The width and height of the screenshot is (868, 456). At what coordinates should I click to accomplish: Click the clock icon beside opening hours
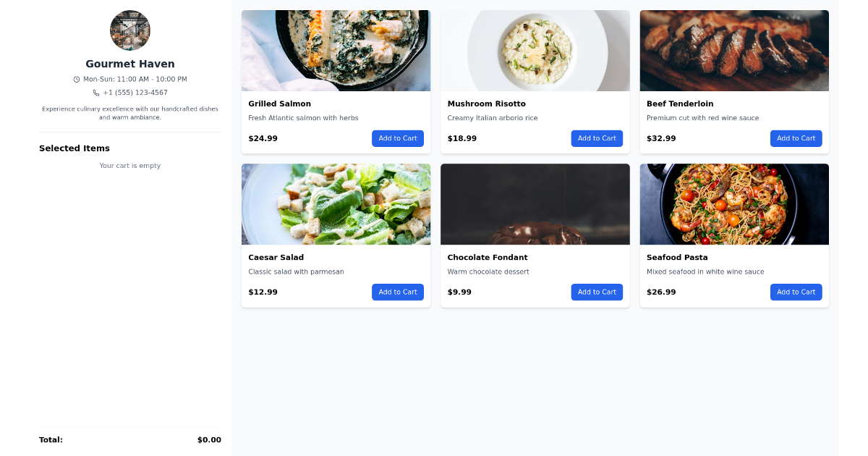(x=76, y=80)
